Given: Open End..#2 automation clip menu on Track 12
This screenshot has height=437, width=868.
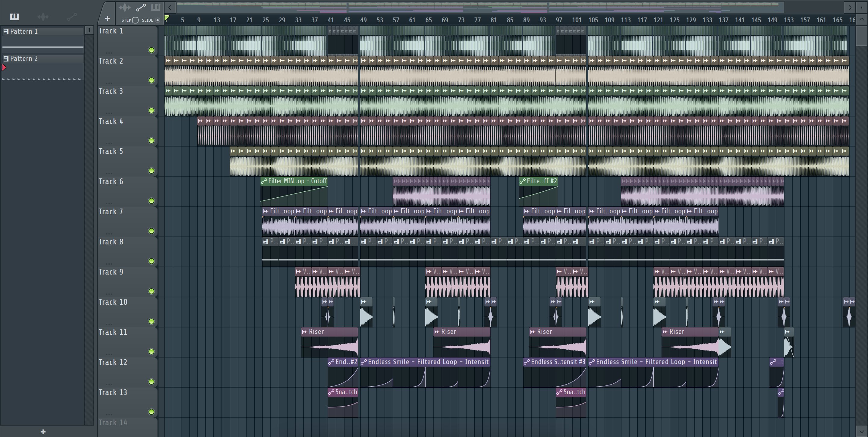Looking at the screenshot, I should (x=331, y=362).
